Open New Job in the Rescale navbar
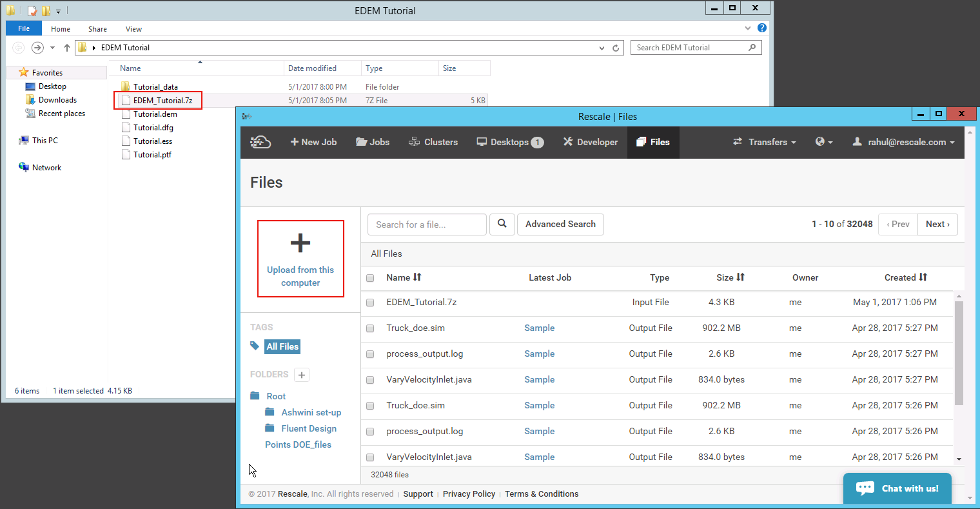This screenshot has width=980, height=509. tap(313, 142)
